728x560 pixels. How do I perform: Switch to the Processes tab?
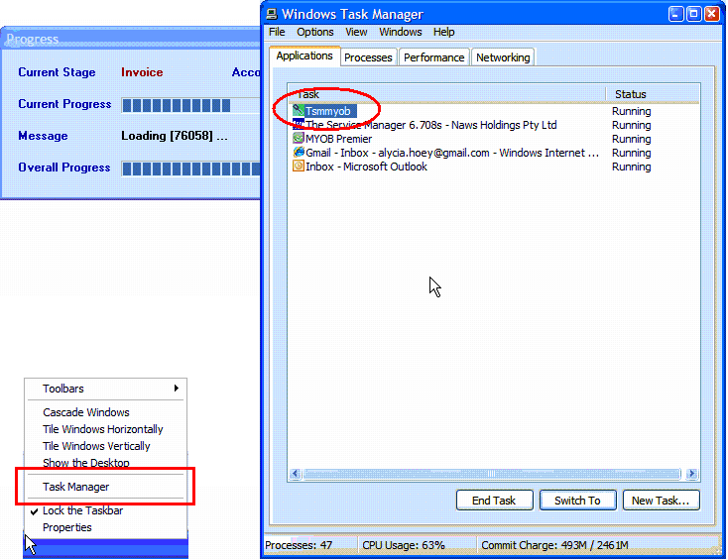point(368,57)
